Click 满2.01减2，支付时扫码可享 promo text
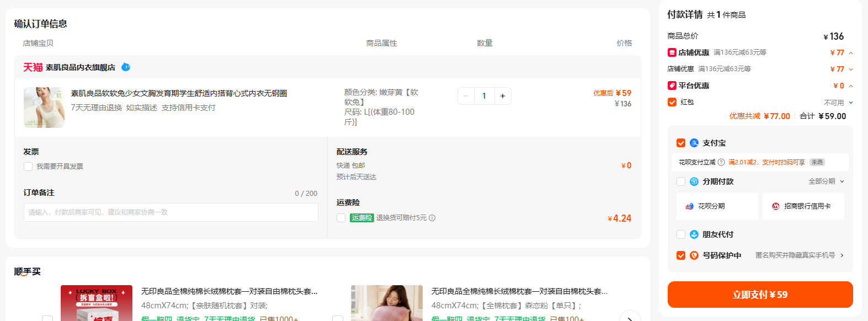Screen dimensions: 868x321 pos(766,162)
